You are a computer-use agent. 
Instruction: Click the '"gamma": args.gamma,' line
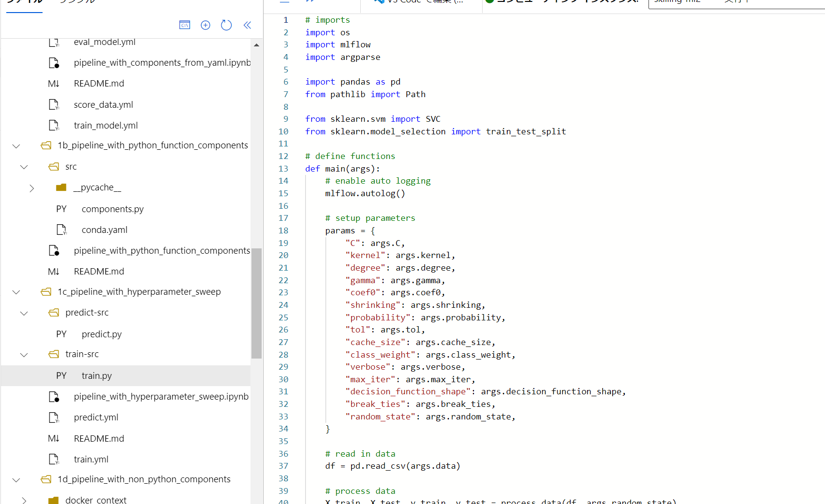tap(395, 280)
